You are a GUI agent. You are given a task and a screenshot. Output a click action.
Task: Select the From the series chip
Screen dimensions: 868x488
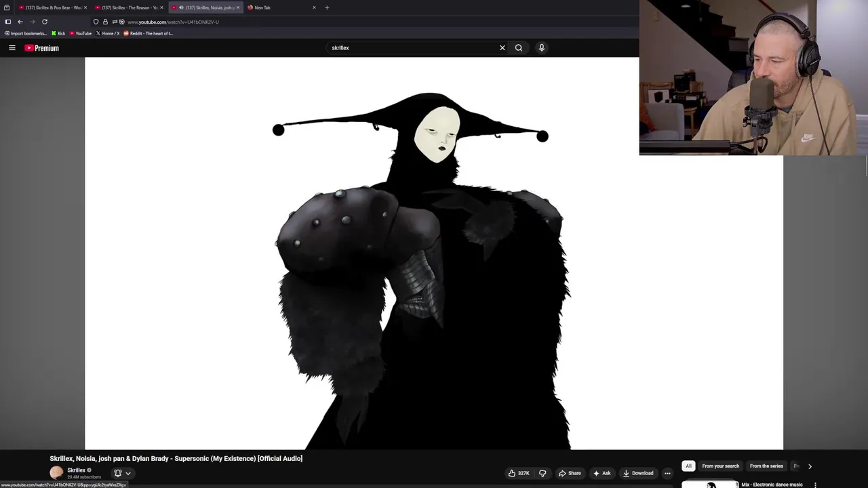[x=766, y=466]
